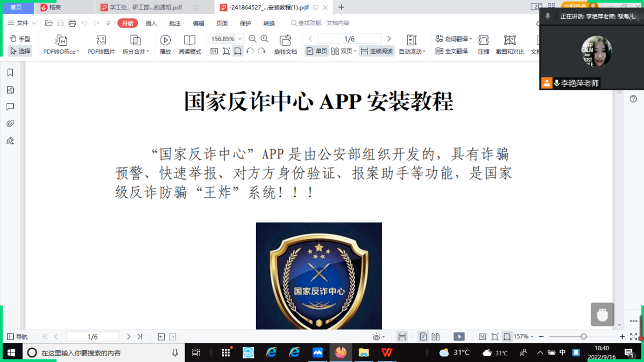Click fit page icon in ribbon
The height and width of the screenshot is (362, 644).
[226, 51]
